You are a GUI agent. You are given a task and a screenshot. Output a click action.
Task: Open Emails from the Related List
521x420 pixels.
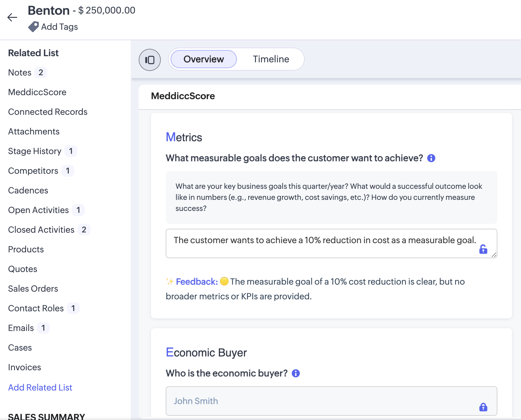pos(20,328)
